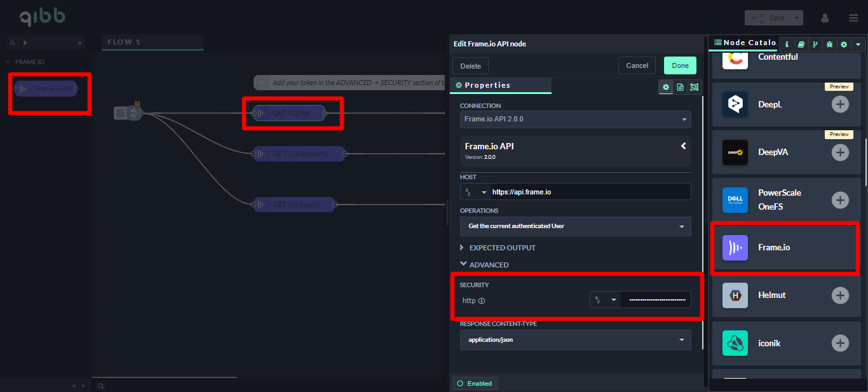868x392 pixels.
Task: Click the Done button
Action: click(x=680, y=65)
